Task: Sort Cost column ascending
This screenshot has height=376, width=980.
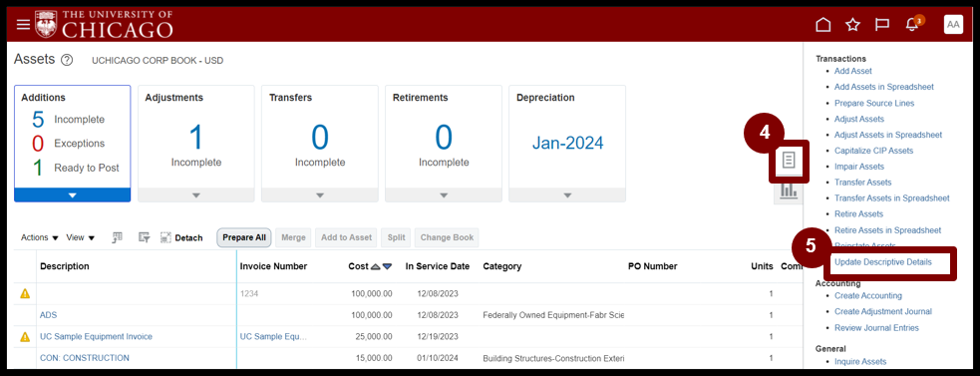Action: (375, 266)
